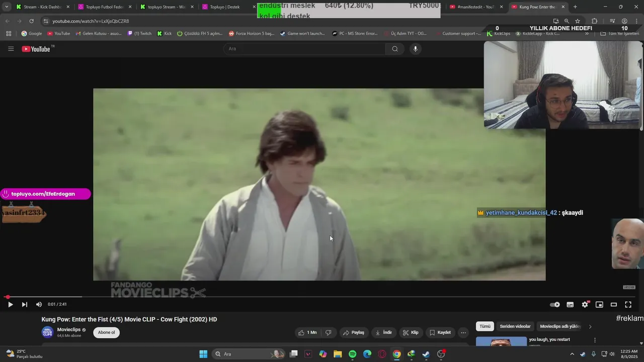Reload the page with refresh icon

coord(31,21)
